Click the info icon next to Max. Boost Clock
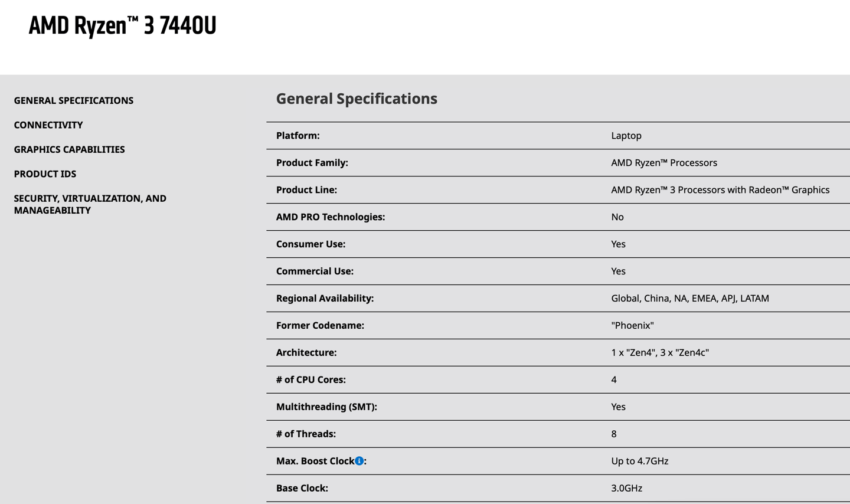Image resolution: width=850 pixels, height=504 pixels. [359, 461]
